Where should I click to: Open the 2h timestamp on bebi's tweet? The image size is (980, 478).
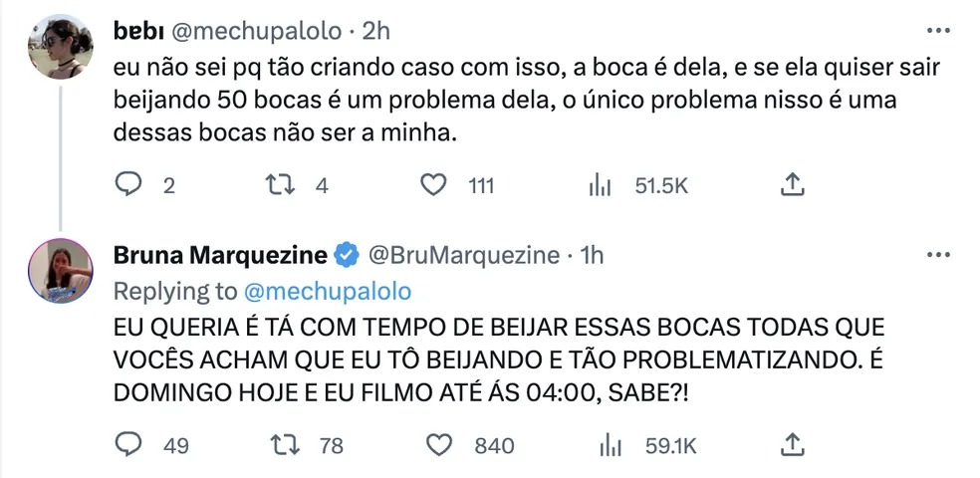coord(376,31)
